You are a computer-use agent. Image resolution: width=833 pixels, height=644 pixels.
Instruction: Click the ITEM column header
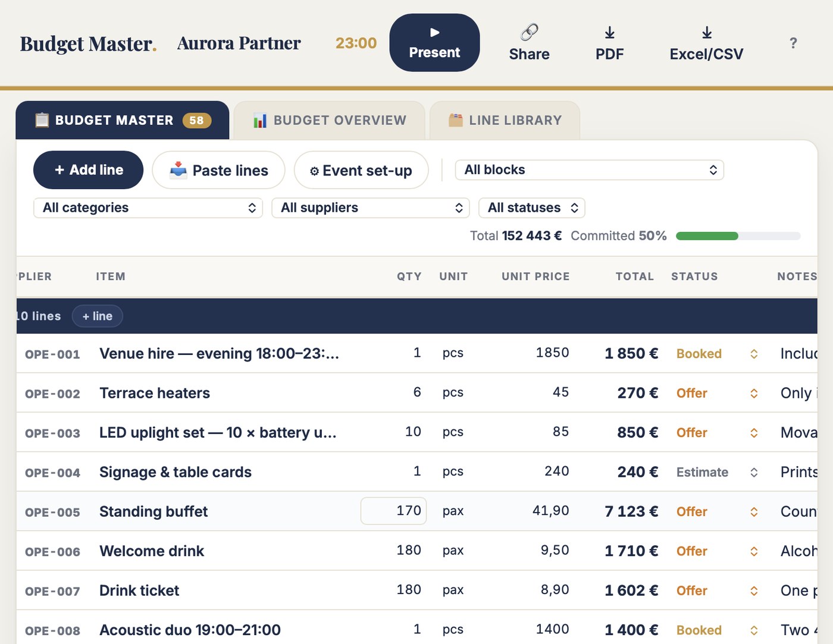pos(111,277)
